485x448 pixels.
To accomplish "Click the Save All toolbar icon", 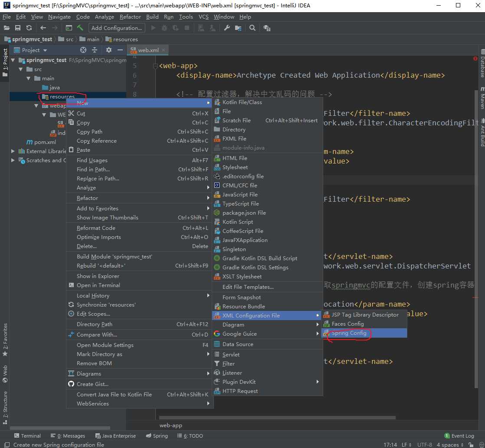I will 18,28.
